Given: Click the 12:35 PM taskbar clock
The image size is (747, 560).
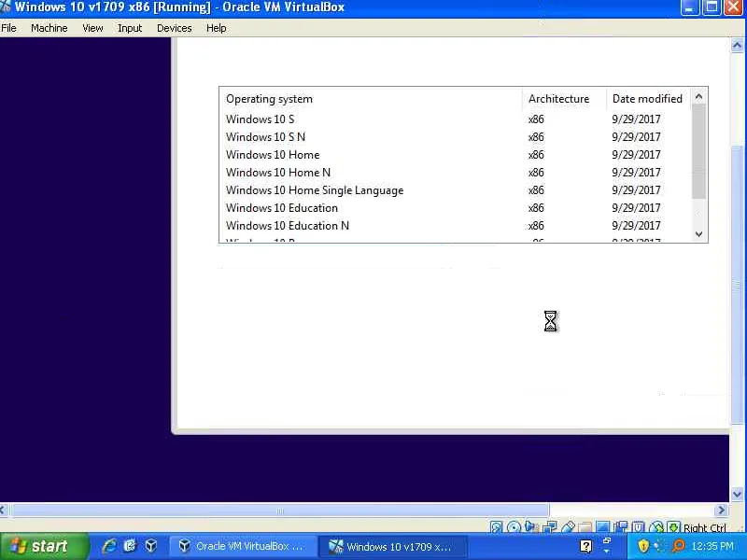Looking at the screenshot, I should pos(712,546).
